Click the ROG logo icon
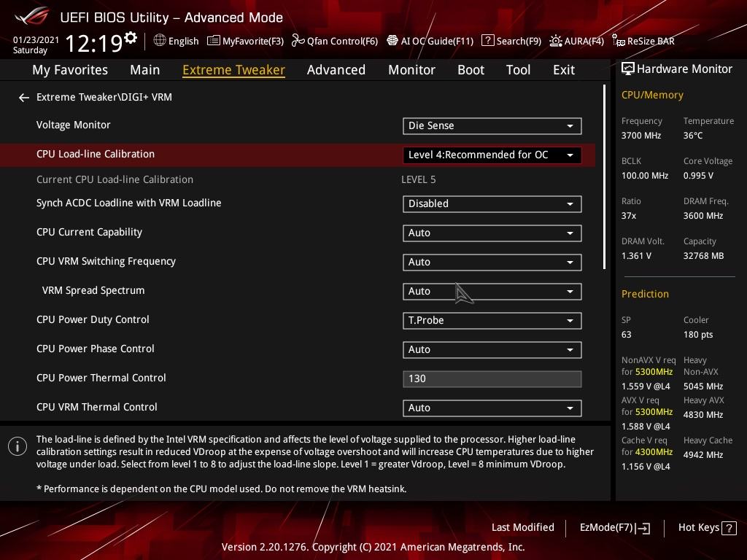The width and height of the screenshot is (747, 560). [31, 16]
